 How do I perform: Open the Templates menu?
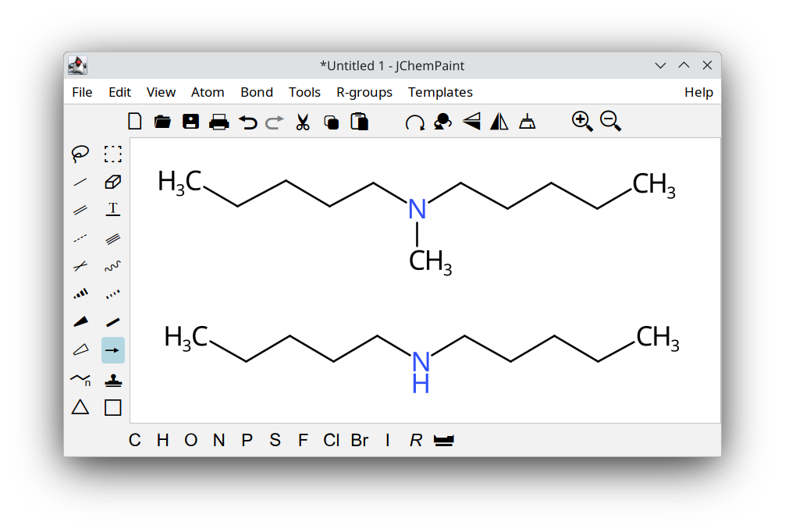point(440,92)
